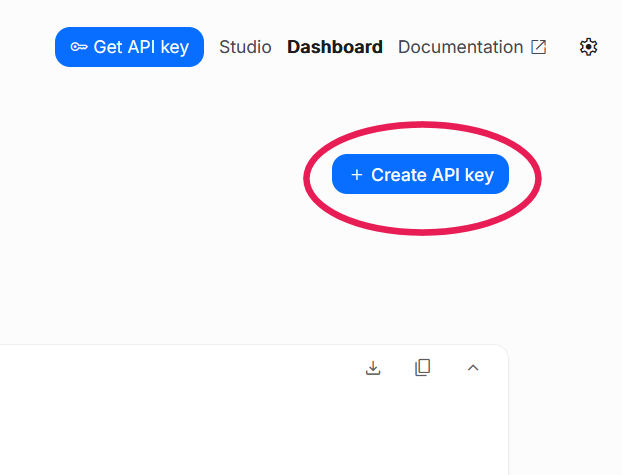Screen dimensions: 622x475
Task: Click the blank header area left of Get API key
Action: [x=25, y=47]
